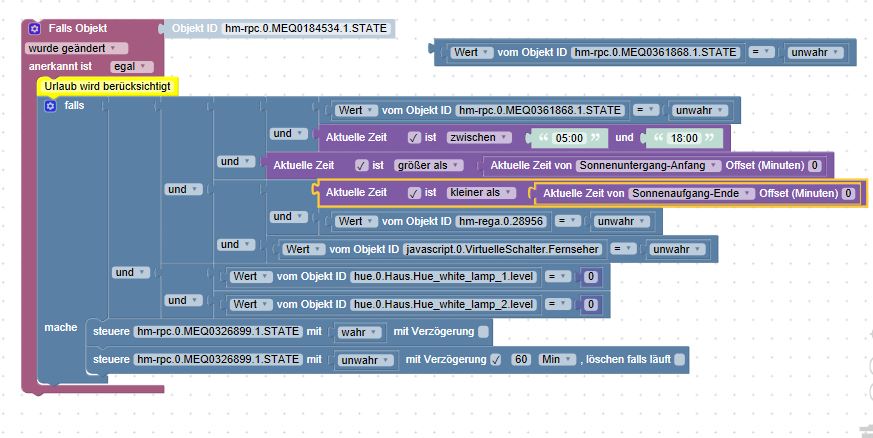
Task: Open the 'und' dropdown beside the hm-rega.0.28956 row
Action: tap(288, 216)
